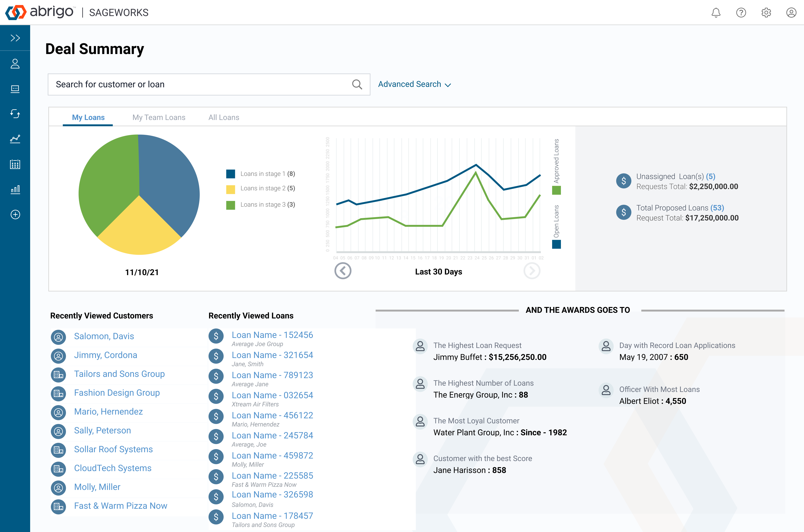Open customer Tailors and Sons Group

click(x=119, y=374)
